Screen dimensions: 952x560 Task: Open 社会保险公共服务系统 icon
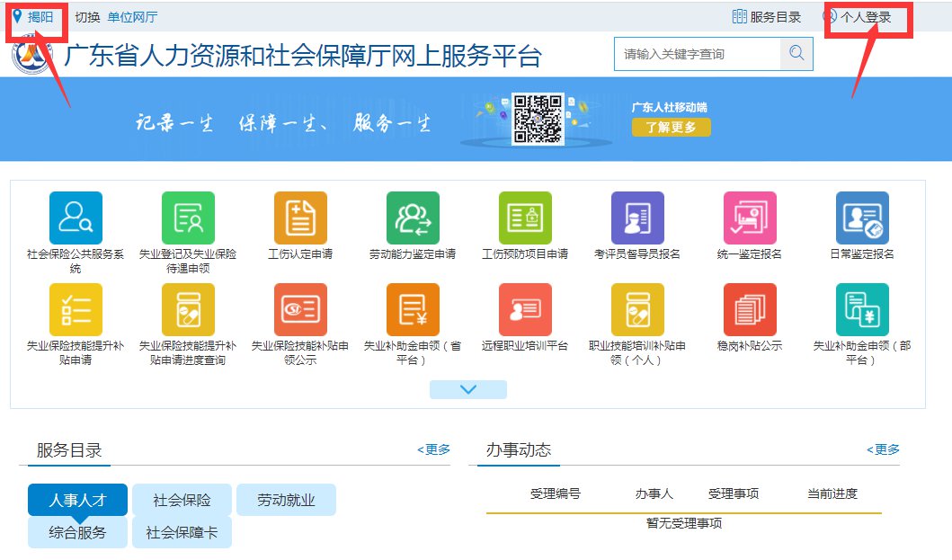[76, 218]
